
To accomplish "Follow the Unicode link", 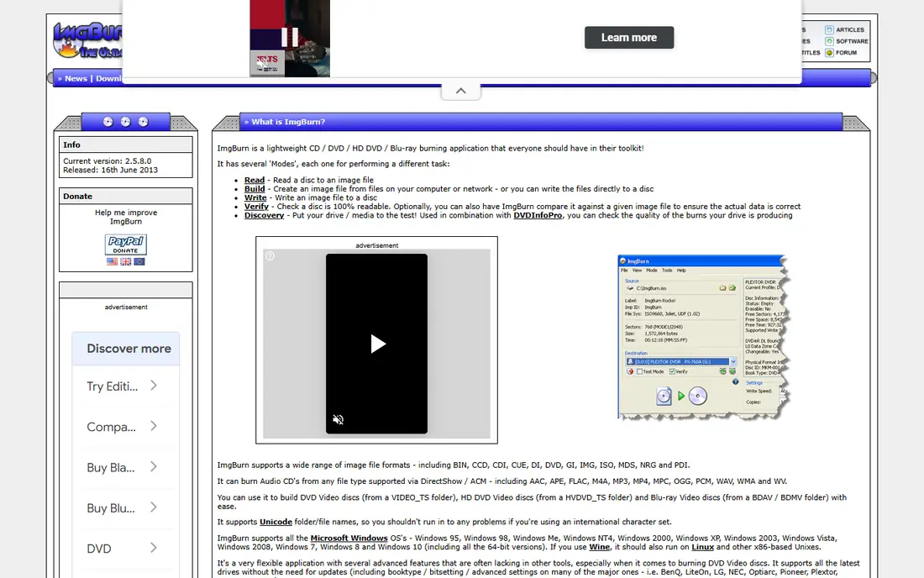I will pos(276,522).
